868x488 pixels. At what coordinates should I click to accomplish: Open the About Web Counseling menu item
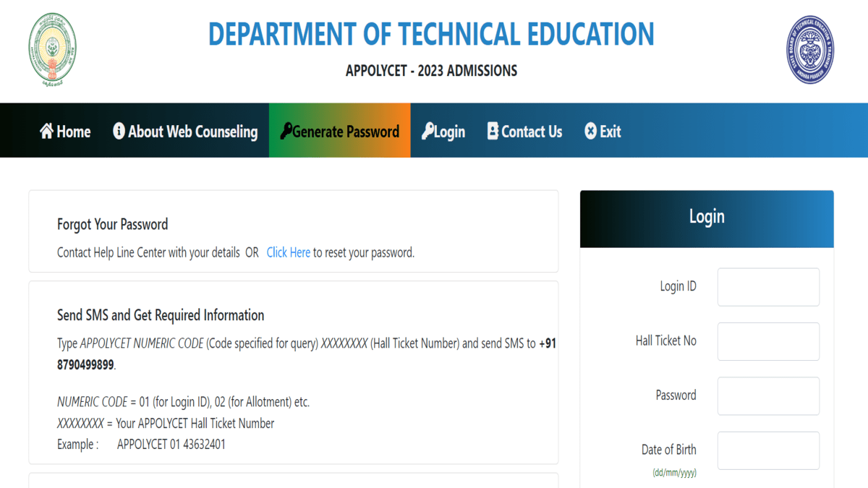[x=192, y=132]
